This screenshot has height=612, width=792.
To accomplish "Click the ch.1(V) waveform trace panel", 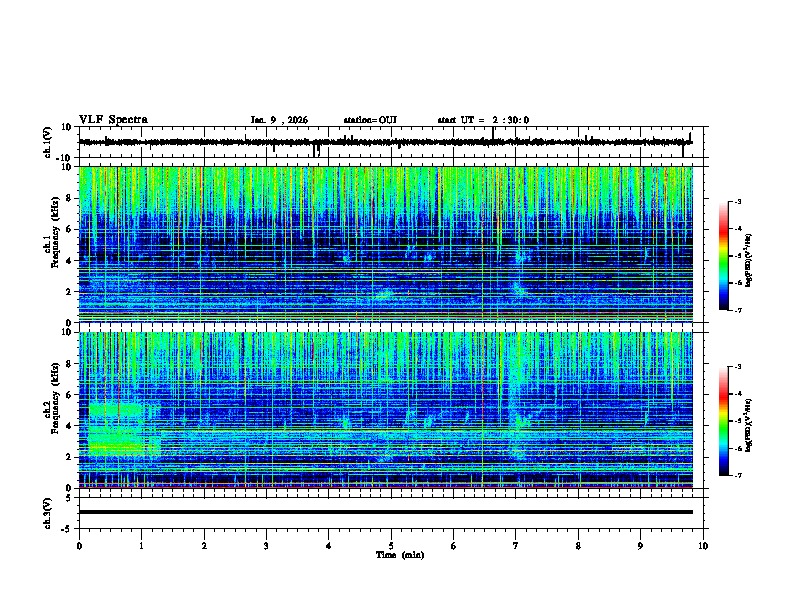I will coord(393,142).
